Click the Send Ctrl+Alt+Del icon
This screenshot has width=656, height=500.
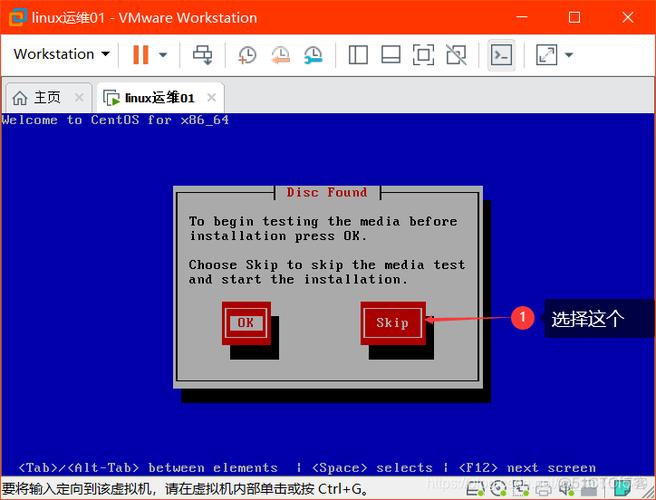[203, 55]
